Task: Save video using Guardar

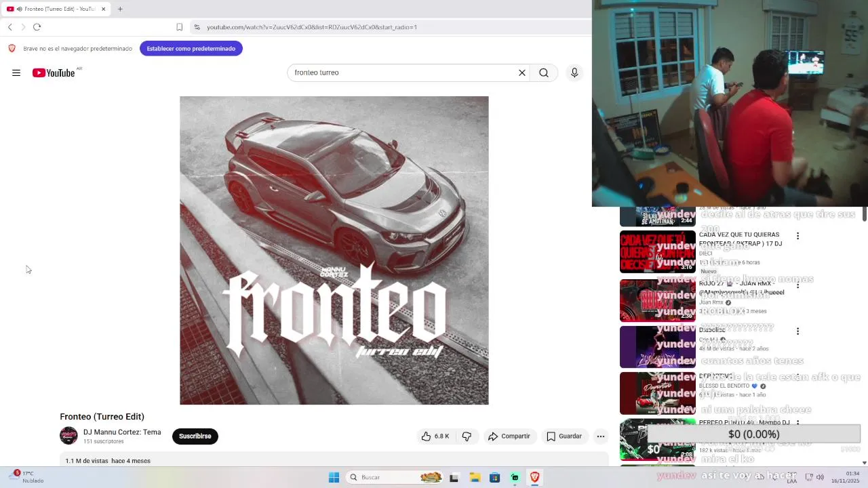Action: point(564,436)
